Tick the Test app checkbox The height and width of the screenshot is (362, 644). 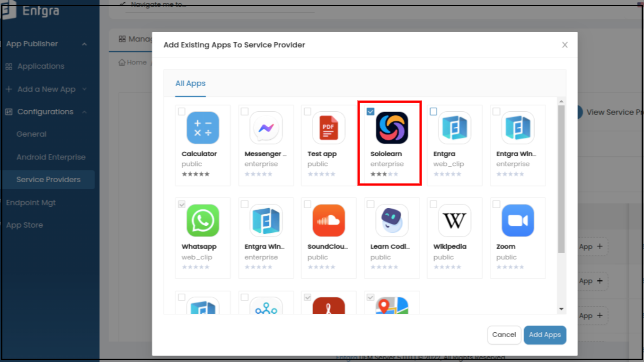[x=308, y=112]
